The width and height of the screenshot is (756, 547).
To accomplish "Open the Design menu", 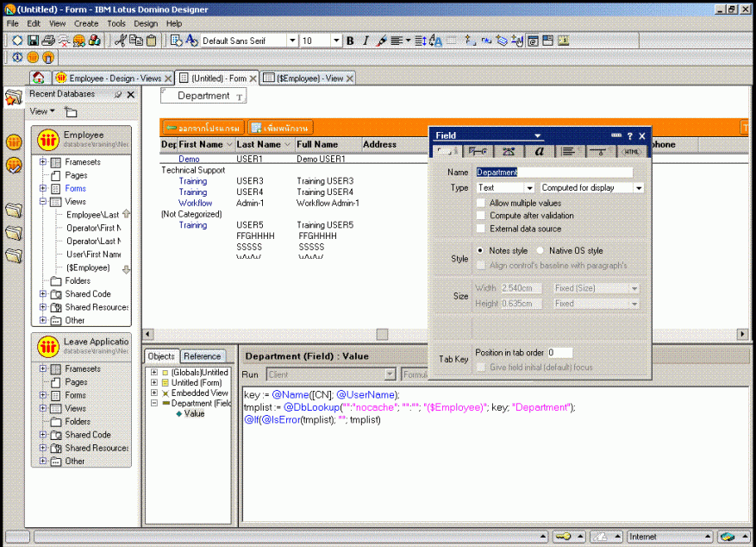I will click(x=146, y=23).
